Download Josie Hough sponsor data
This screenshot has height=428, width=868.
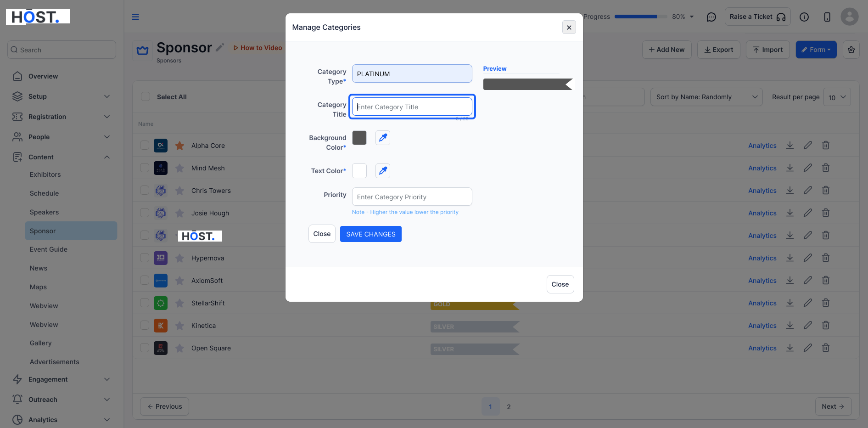pos(790,213)
